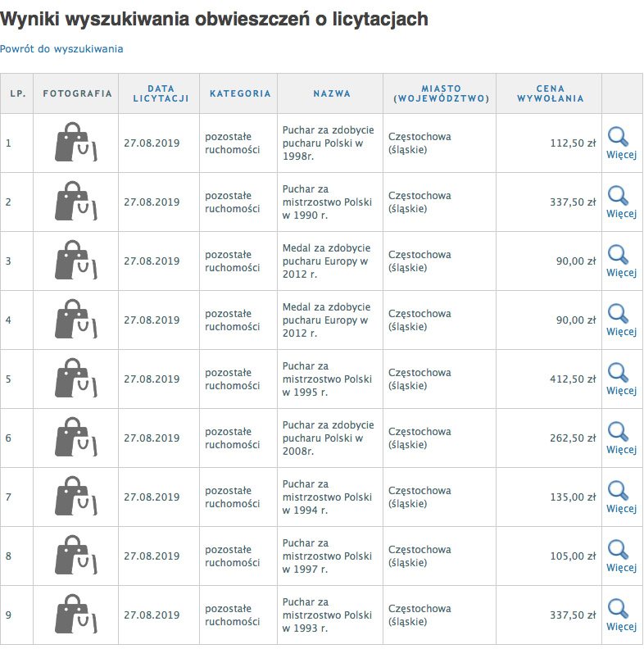Open Więcej link for 1995 r. Puchar

(621, 390)
